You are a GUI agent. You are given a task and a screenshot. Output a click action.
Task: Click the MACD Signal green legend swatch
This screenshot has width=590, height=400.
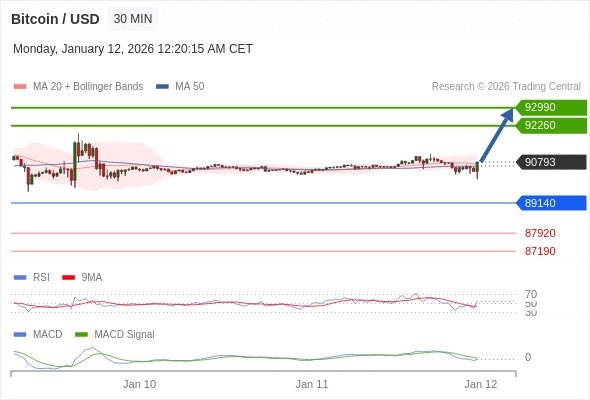(x=81, y=335)
